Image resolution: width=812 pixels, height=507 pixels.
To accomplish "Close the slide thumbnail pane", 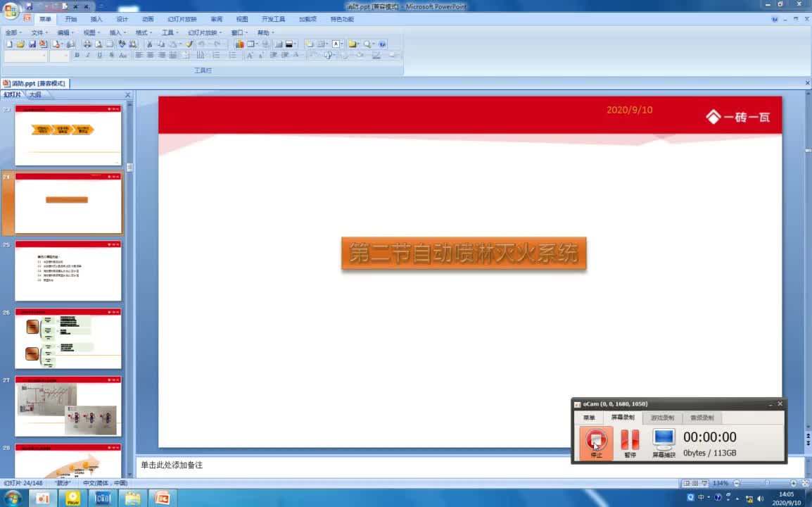I will (x=128, y=95).
